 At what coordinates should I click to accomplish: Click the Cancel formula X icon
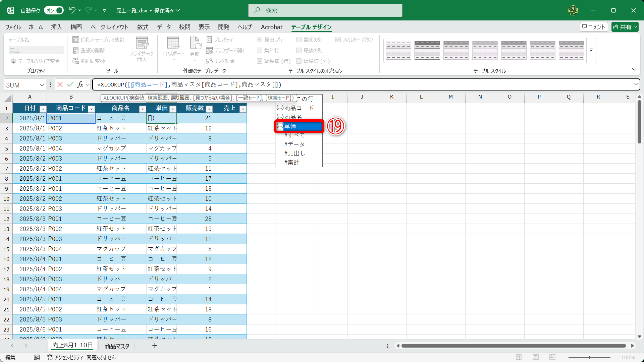60,84
